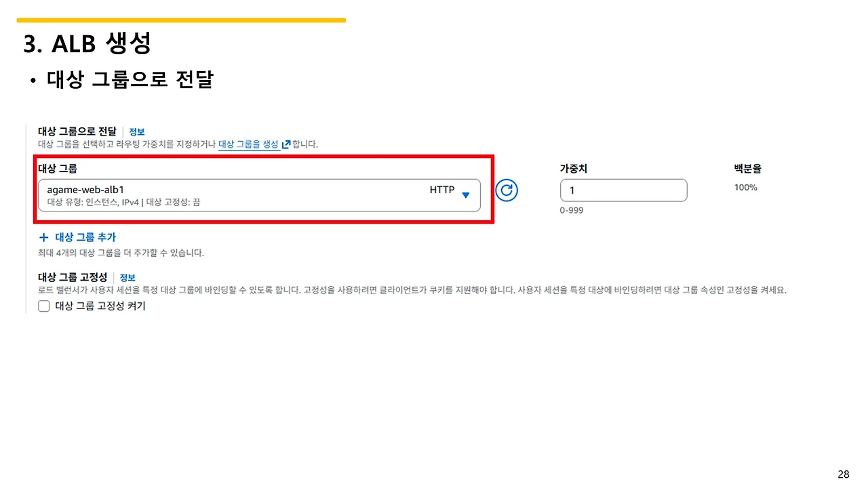The width and height of the screenshot is (868, 488).
Task: Click the slide page number 28
Action: point(843,474)
